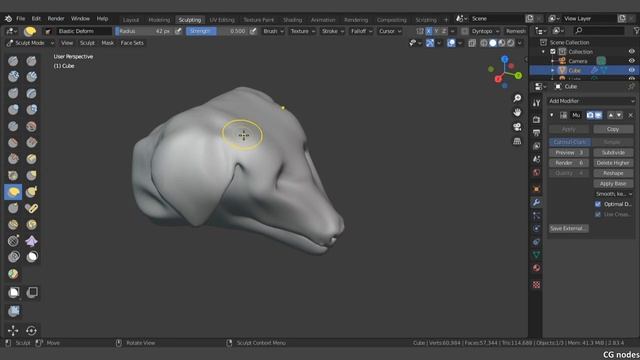
Task: Open the Render properties tab icon
Action: (x=536, y=119)
